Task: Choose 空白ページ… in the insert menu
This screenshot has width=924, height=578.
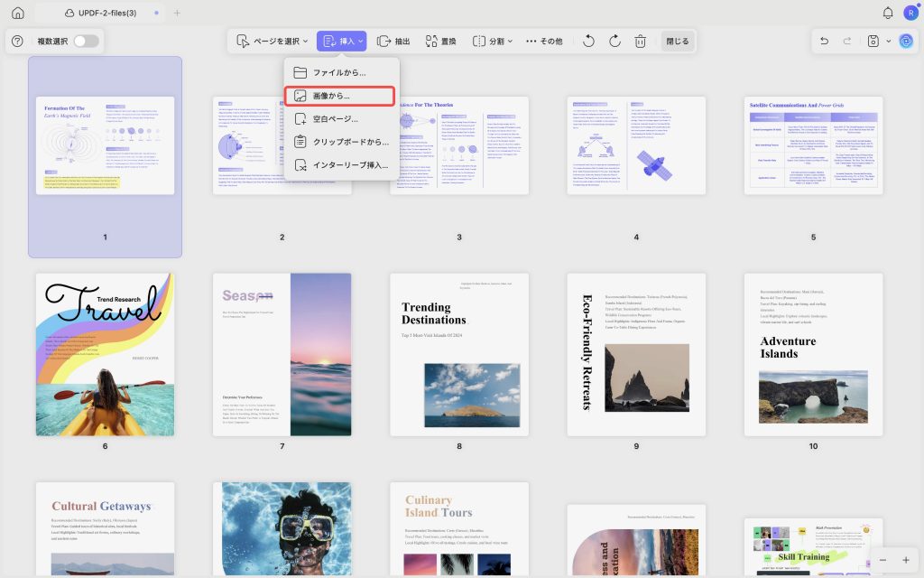Action: point(342,118)
